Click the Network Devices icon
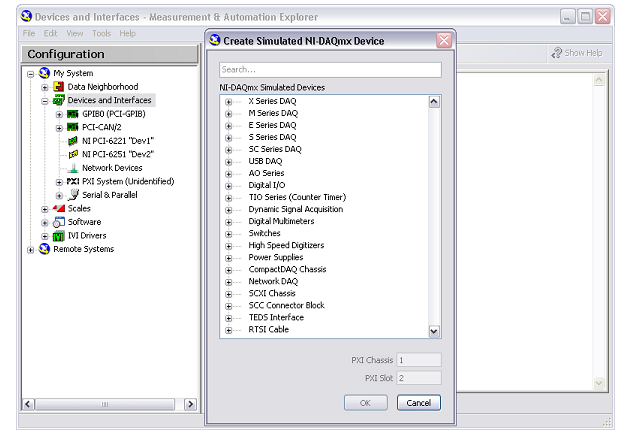618x431 pixels. pos(73,168)
